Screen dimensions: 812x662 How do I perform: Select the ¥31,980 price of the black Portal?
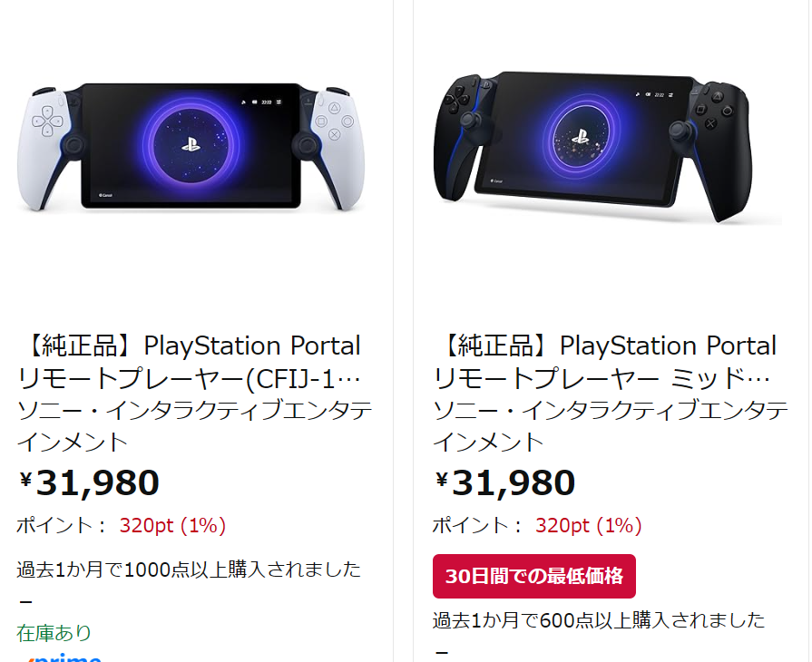click(505, 482)
